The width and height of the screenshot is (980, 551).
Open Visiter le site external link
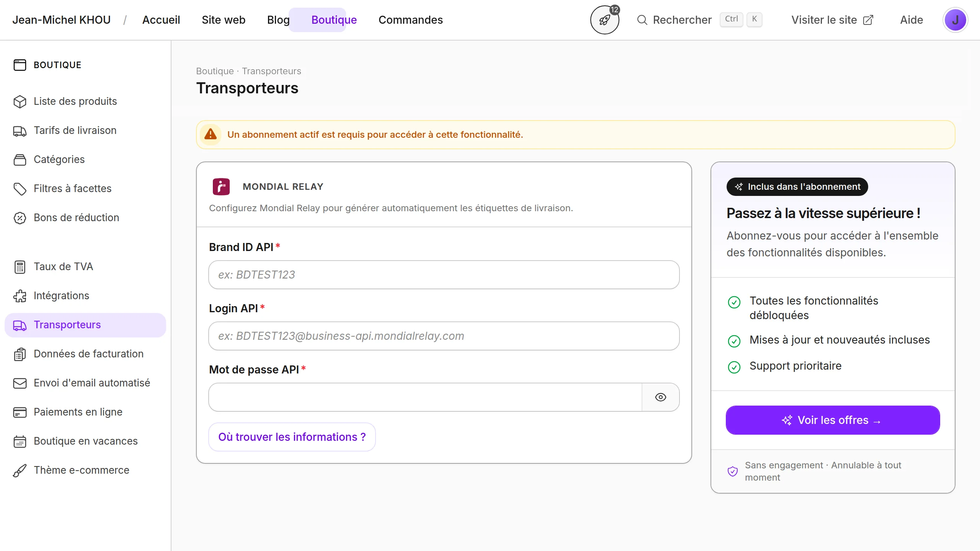pos(832,20)
